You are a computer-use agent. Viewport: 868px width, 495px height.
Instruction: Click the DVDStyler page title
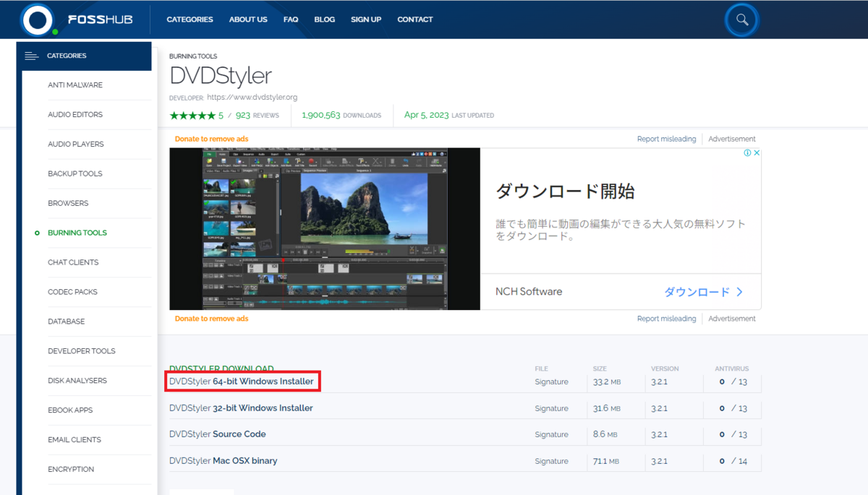tap(221, 75)
